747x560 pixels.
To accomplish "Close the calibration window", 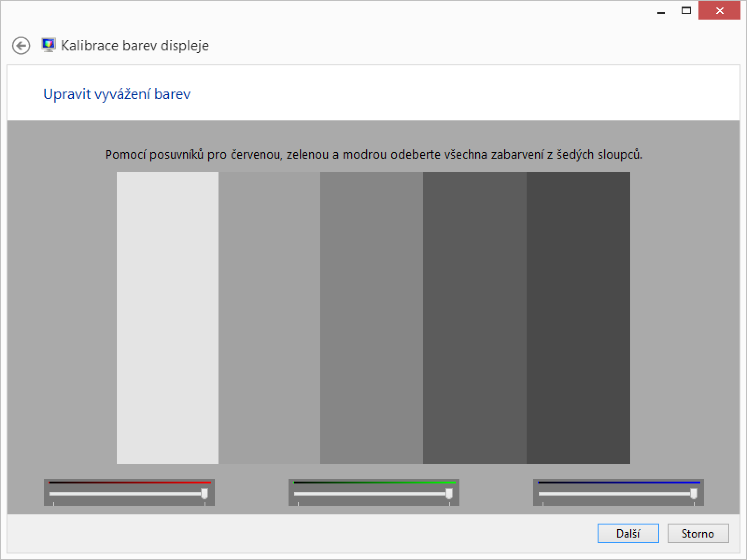I will click(719, 11).
